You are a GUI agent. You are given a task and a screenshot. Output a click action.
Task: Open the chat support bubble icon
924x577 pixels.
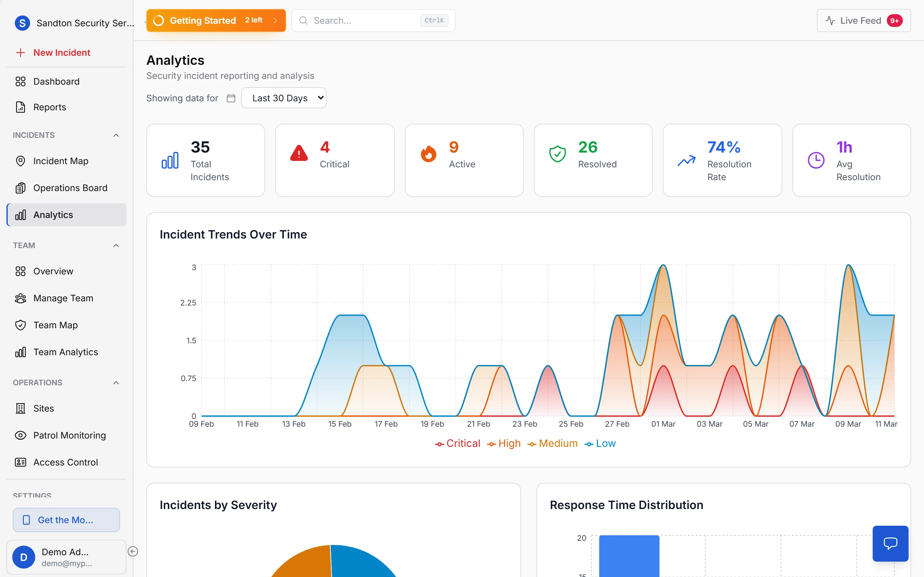[x=890, y=543]
